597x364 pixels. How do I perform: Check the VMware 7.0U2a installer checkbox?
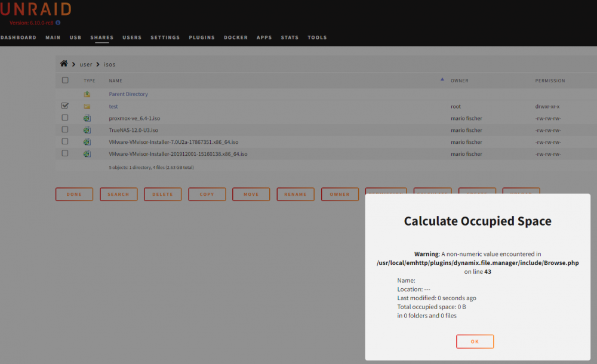(65, 141)
